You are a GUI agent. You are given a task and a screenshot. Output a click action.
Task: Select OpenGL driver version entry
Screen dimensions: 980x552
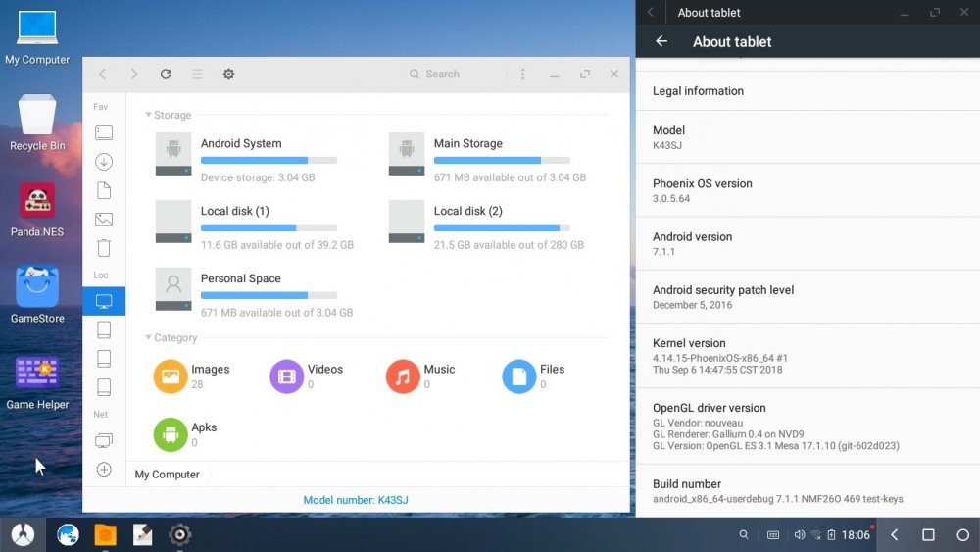[808, 427]
